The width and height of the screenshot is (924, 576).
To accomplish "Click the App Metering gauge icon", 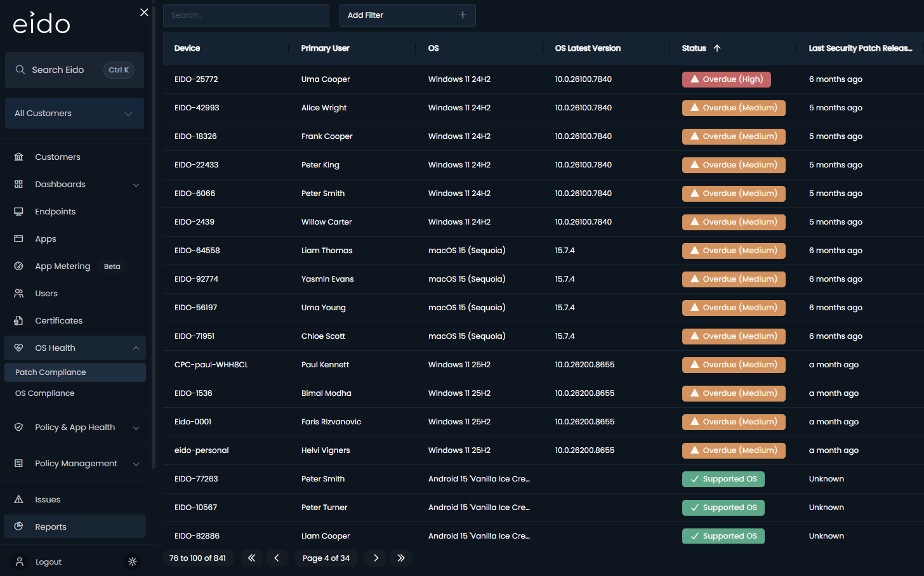I will pyautogui.click(x=18, y=266).
